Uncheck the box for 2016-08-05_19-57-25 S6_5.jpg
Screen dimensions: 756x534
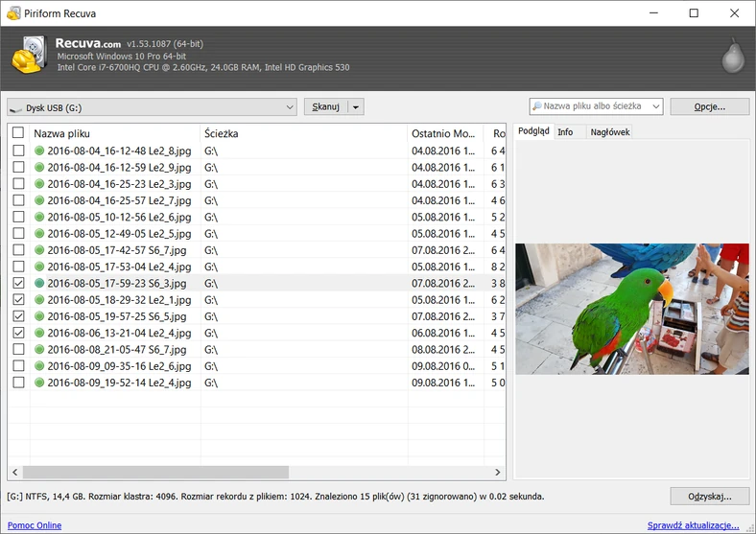18,316
